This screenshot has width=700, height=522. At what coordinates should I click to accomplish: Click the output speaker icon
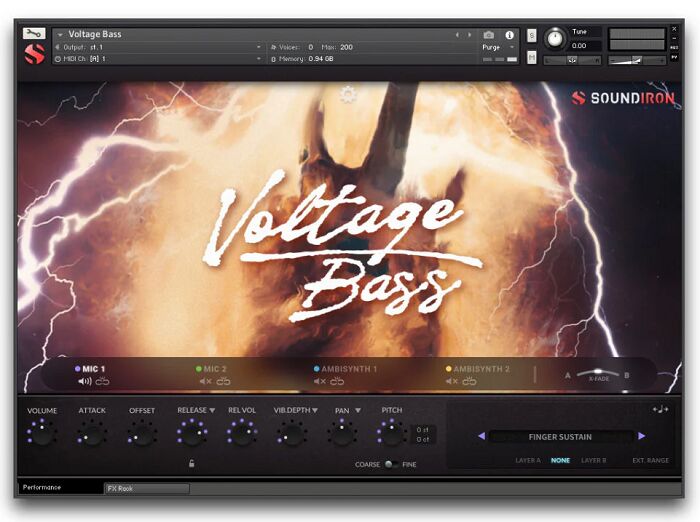(58, 47)
